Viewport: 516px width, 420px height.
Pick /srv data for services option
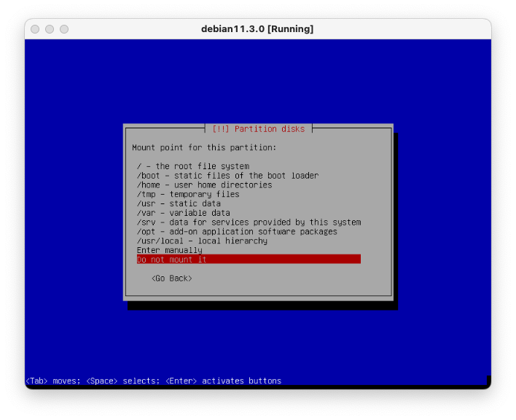click(249, 222)
